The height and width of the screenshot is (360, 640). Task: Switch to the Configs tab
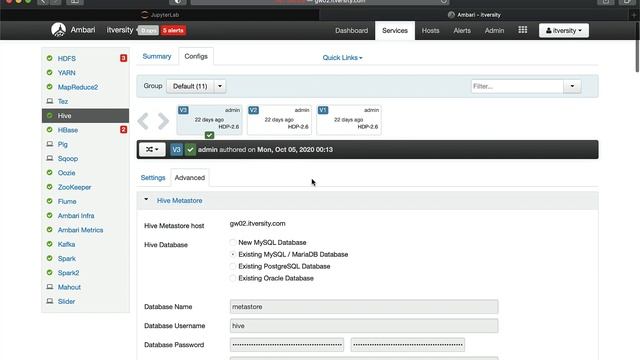(196, 56)
